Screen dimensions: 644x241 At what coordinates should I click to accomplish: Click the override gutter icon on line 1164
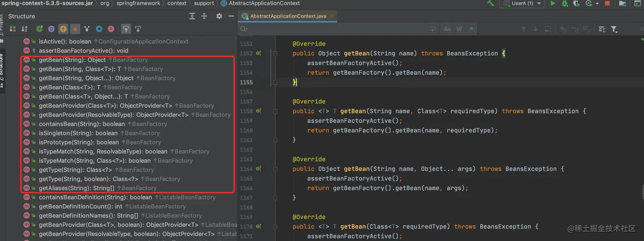click(259, 169)
